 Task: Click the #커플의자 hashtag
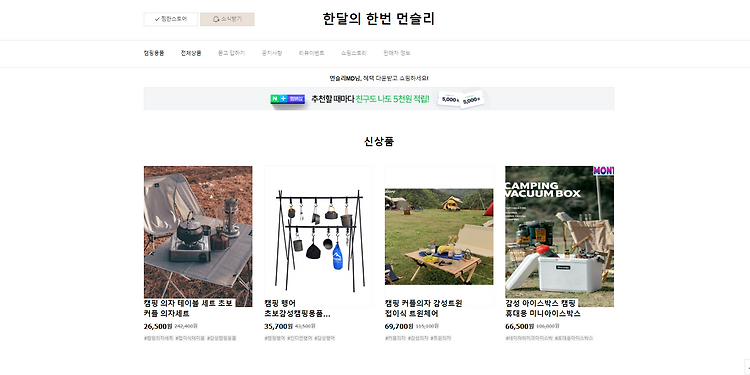click(x=395, y=338)
